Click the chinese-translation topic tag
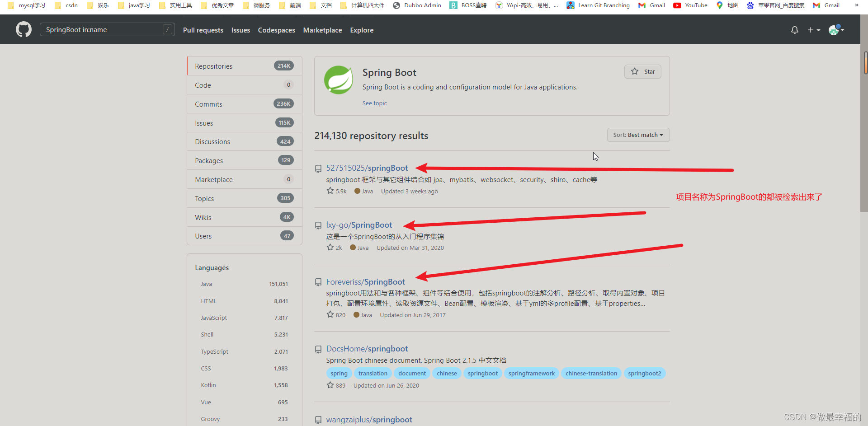Viewport: 868px width, 426px height. 591,373
